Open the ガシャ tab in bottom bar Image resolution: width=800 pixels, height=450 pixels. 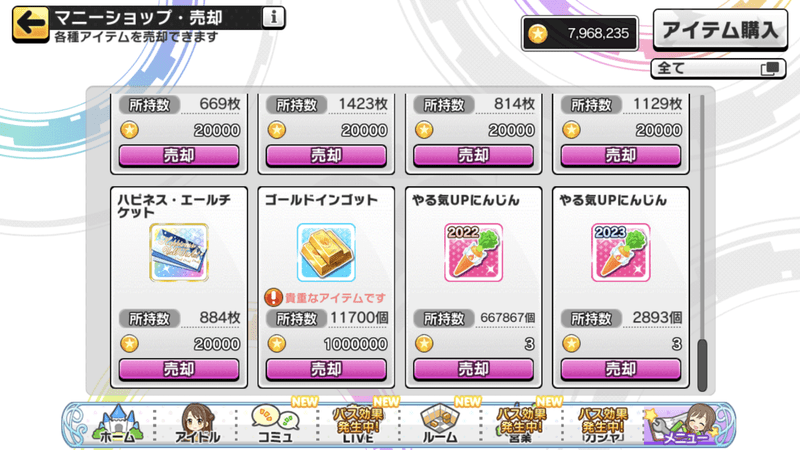coord(603,423)
